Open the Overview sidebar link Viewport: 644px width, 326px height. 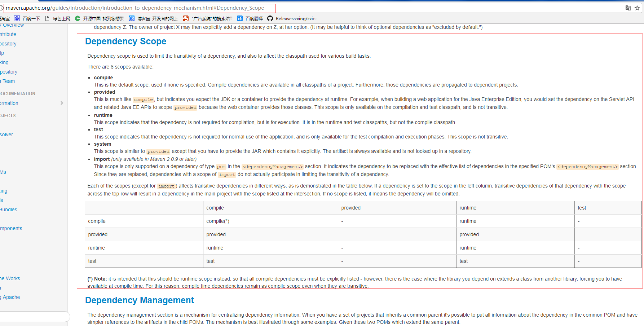12,25
